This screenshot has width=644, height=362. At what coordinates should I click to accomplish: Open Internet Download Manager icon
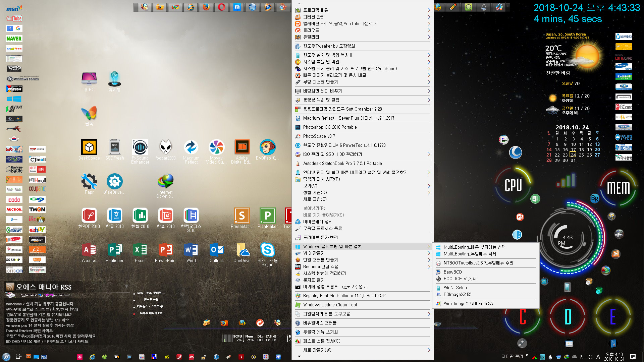(166, 186)
